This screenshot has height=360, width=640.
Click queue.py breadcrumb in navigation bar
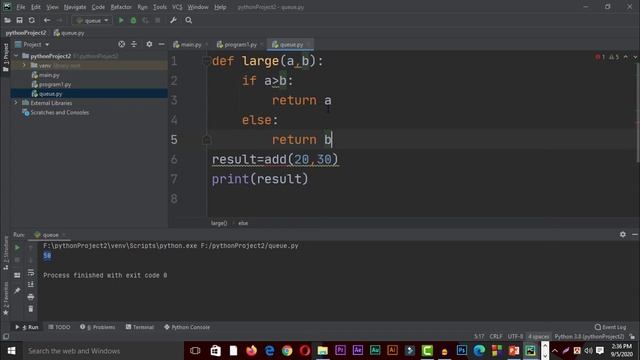pos(69,33)
